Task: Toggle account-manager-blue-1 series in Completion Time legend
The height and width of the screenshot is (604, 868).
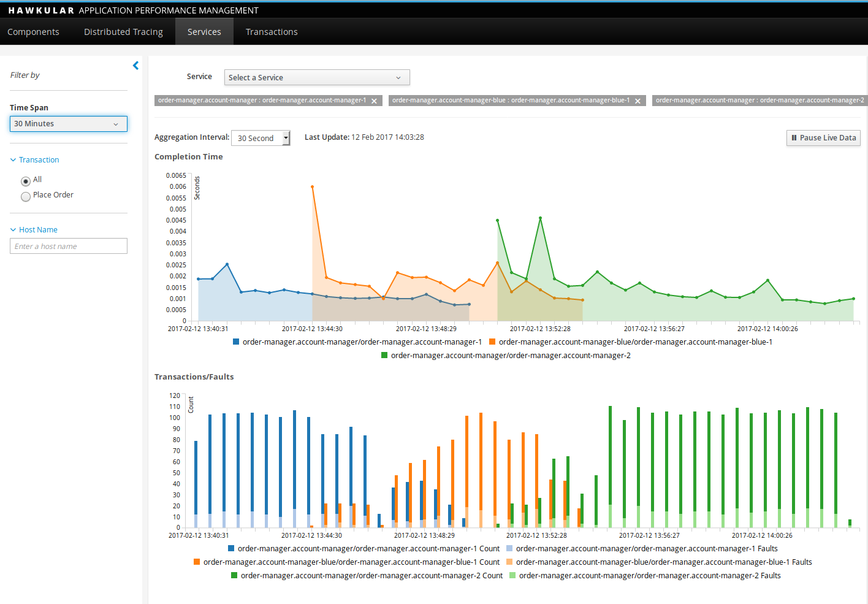Action: tap(631, 342)
